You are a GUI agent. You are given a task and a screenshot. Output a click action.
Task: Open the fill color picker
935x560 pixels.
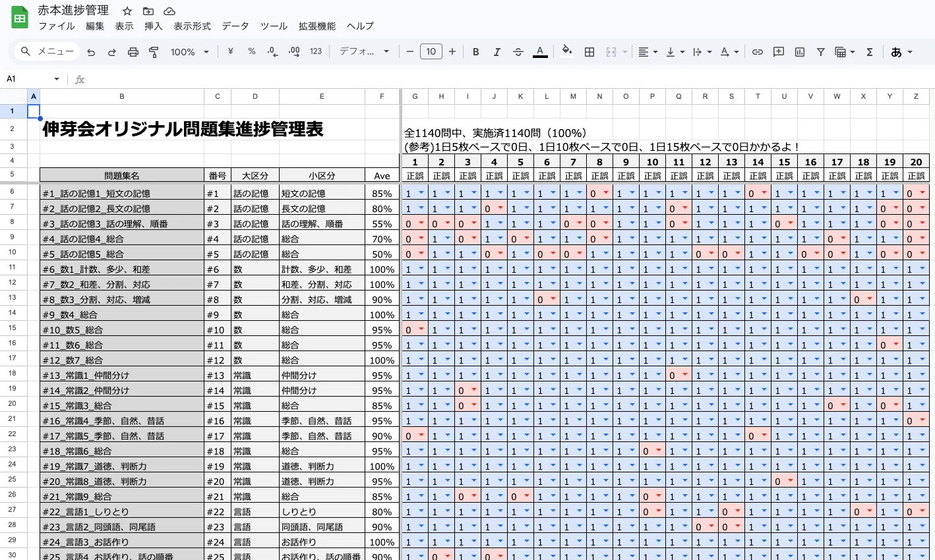[567, 51]
